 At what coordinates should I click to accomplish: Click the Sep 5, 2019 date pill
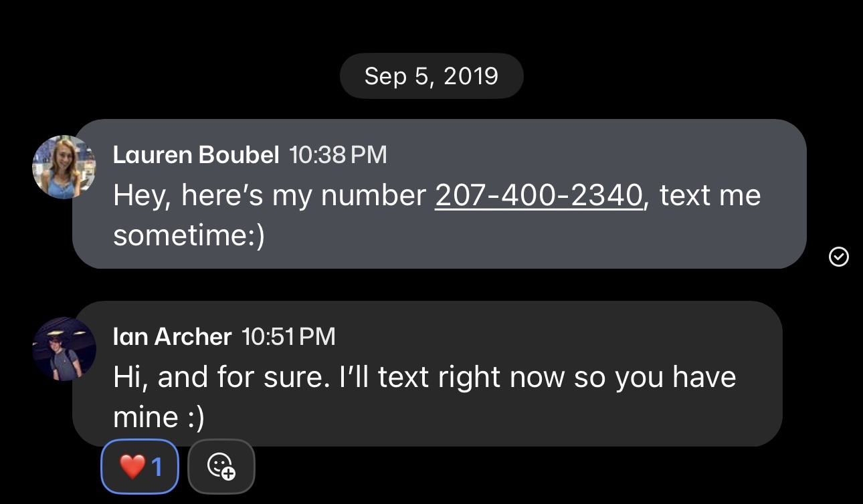[x=431, y=76]
